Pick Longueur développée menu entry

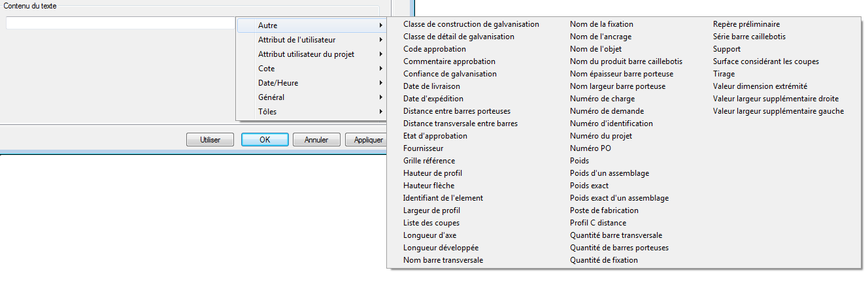pyautogui.click(x=441, y=248)
